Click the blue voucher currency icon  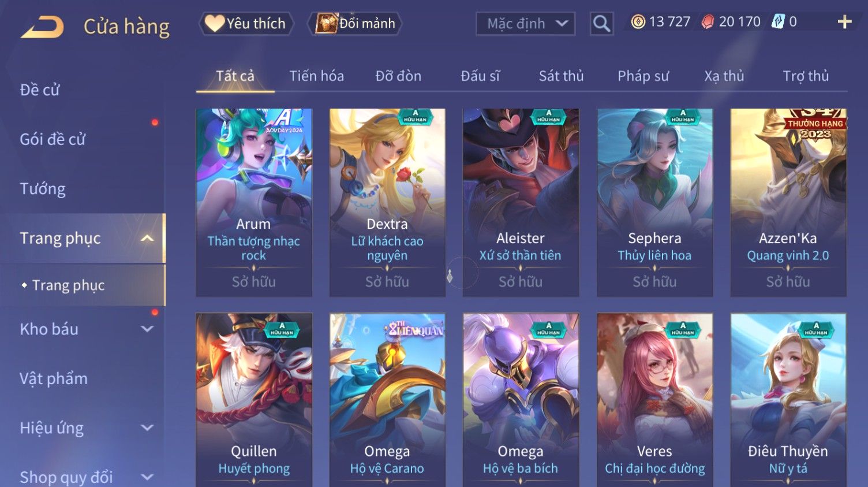pyautogui.click(x=779, y=22)
